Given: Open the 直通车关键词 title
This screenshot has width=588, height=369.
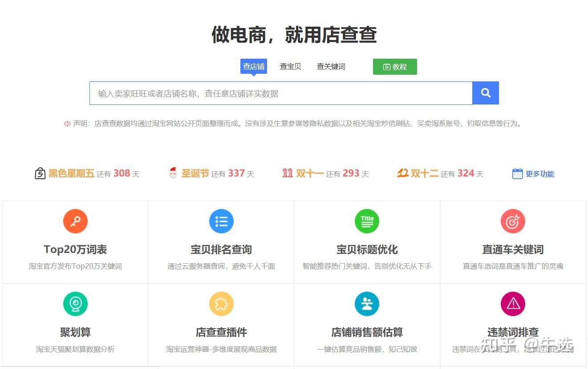Looking at the screenshot, I should 513,249.
